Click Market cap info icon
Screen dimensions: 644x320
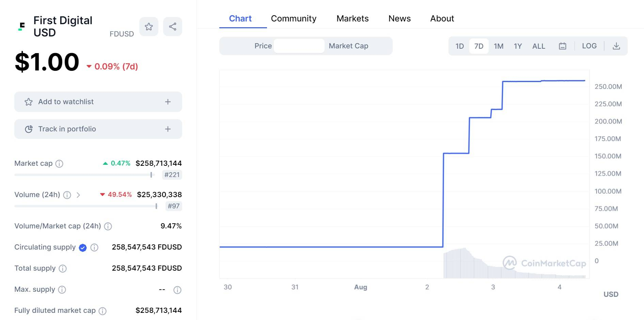click(59, 164)
